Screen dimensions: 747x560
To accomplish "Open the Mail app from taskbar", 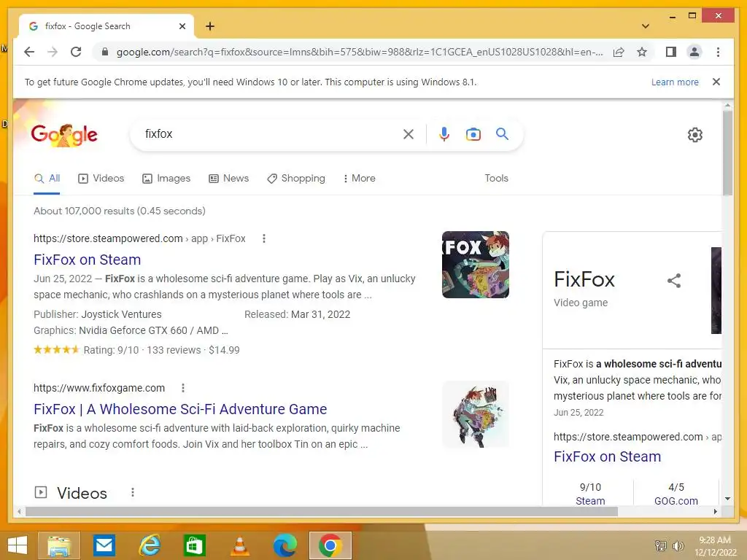I will [x=104, y=545].
